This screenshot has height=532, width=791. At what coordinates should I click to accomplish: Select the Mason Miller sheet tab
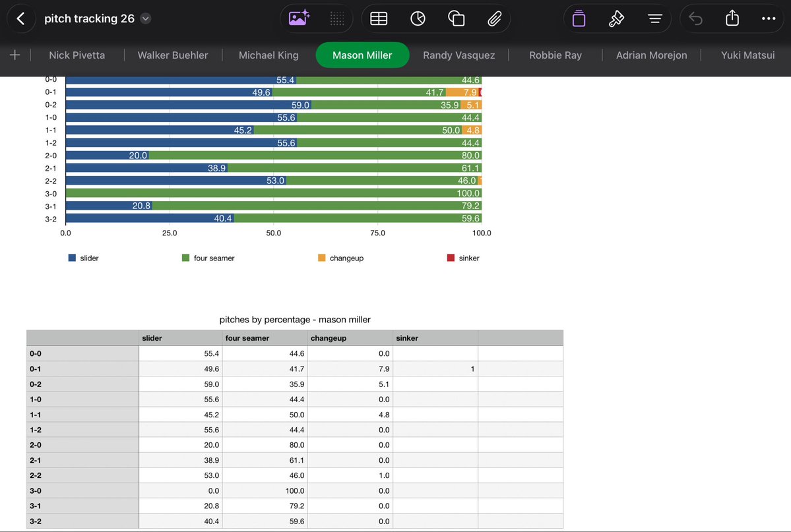[362, 55]
